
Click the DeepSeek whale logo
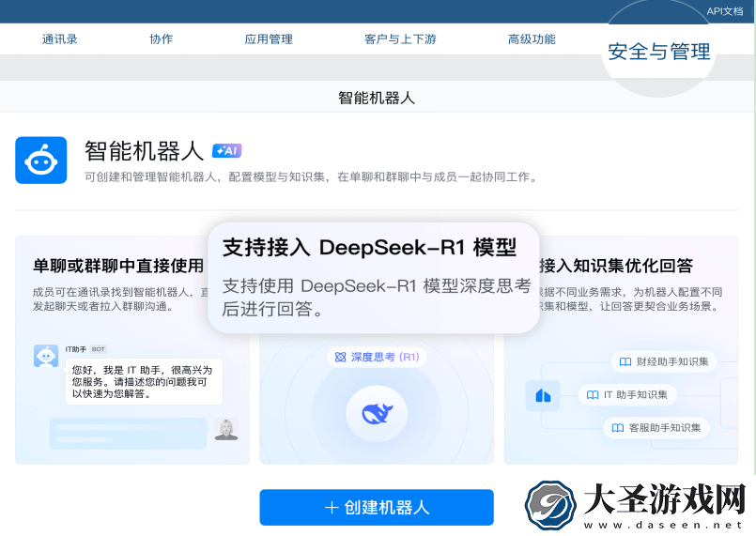(377, 413)
